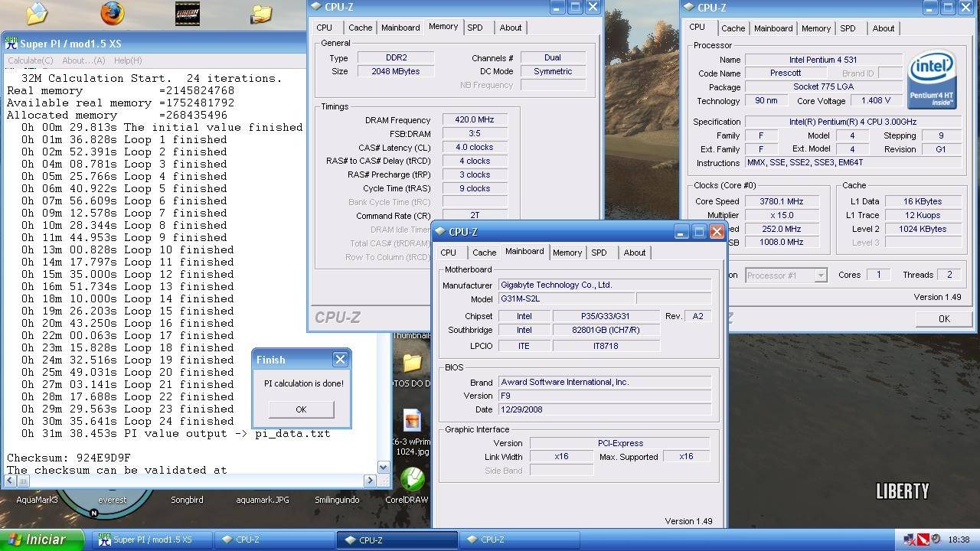Switch to SPD tab in Memory CPU-Z window
The width and height of the screenshot is (980, 551).
(475, 28)
